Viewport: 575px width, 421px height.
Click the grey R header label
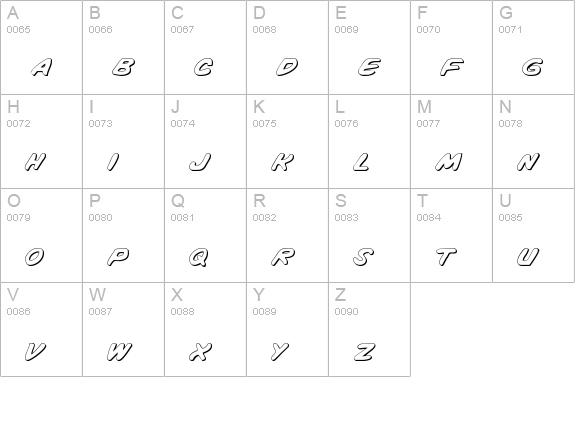[x=259, y=201]
